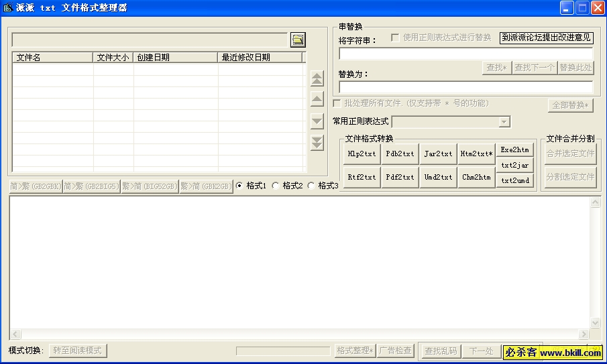Click 繁>简 (BIG52GB) button
The image size is (607, 364).
(x=150, y=186)
